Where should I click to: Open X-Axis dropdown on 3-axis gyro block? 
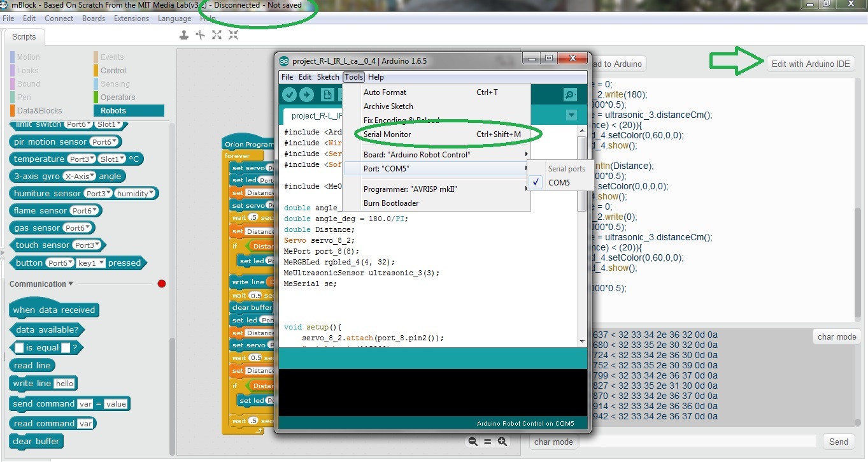pyautogui.click(x=80, y=177)
